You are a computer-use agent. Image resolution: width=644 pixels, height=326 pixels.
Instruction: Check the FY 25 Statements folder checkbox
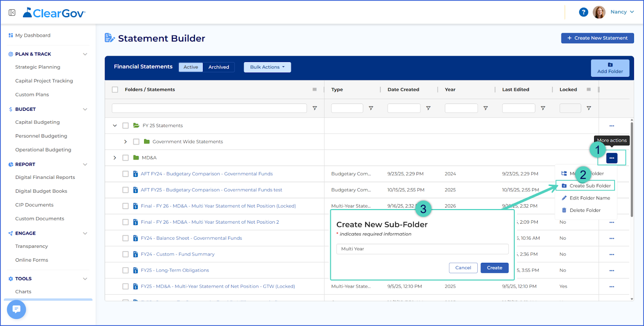pyautogui.click(x=126, y=126)
